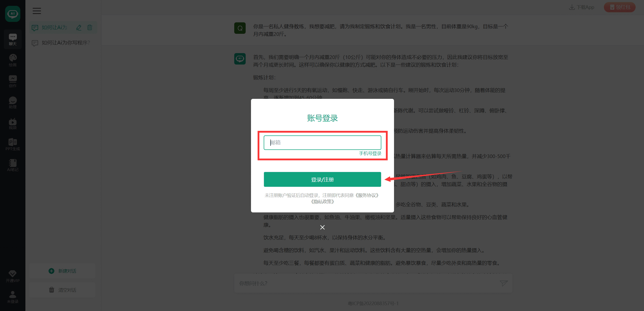The width and height of the screenshot is (644, 311).
Task: Open the Ai笔记 notes feature
Action: (x=12, y=165)
